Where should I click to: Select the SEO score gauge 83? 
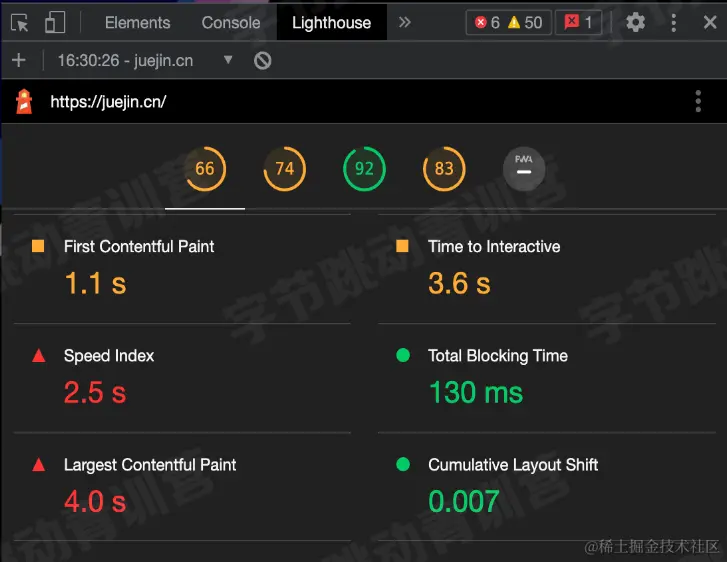pos(444,169)
